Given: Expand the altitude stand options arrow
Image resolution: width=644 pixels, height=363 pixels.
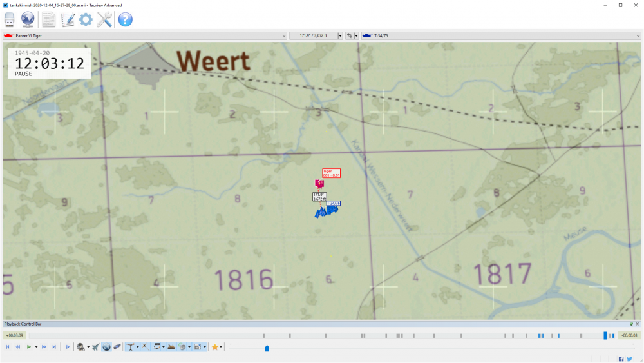Looking at the screenshot, I should tap(138, 347).
